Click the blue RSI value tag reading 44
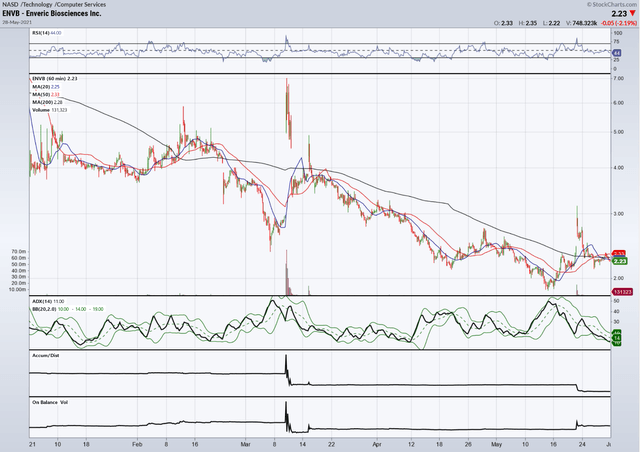This screenshot has width=640, height=452. point(617,53)
